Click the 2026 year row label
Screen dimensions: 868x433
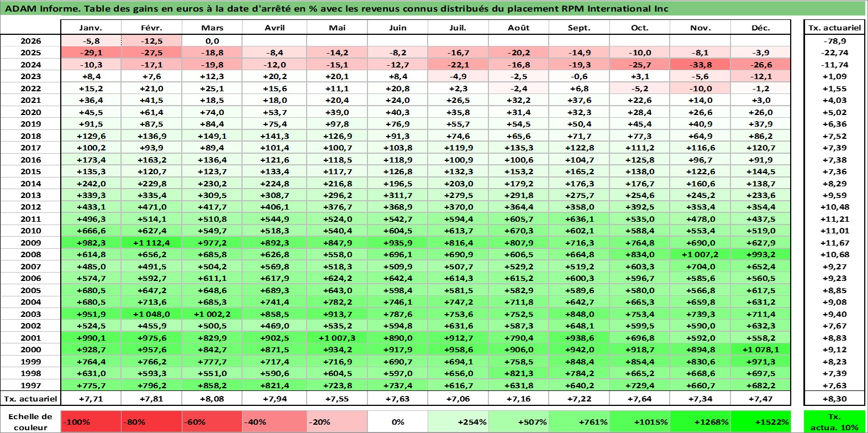coord(30,41)
